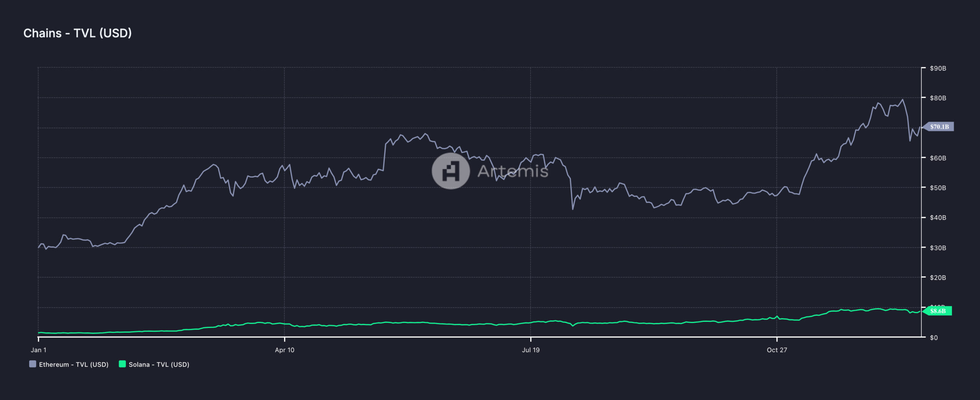This screenshot has width=980, height=400.
Task: Click the Apr 10 x-axis label
Action: coord(284,350)
